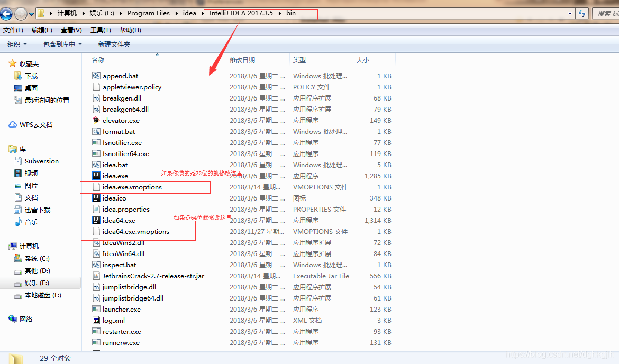Click the Back navigation arrow button

coord(6,14)
